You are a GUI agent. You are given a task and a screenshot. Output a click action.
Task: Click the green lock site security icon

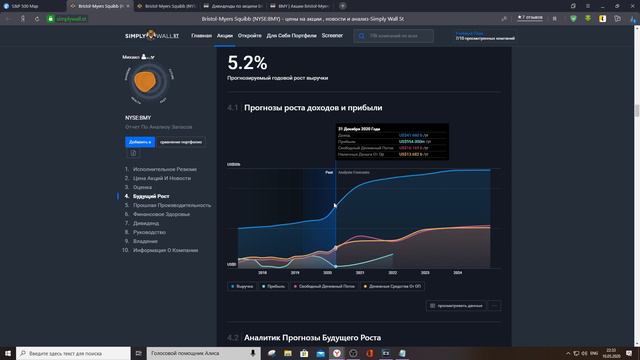pyautogui.click(x=51, y=19)
